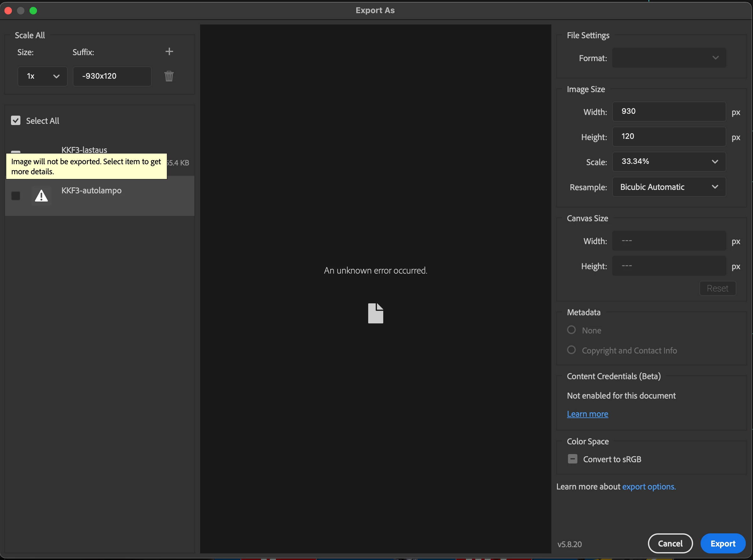The height and width of the screenshot is (560, 753).
Task: Click the warning icon beside KKF3-autolampo
Action: (41, 196)
